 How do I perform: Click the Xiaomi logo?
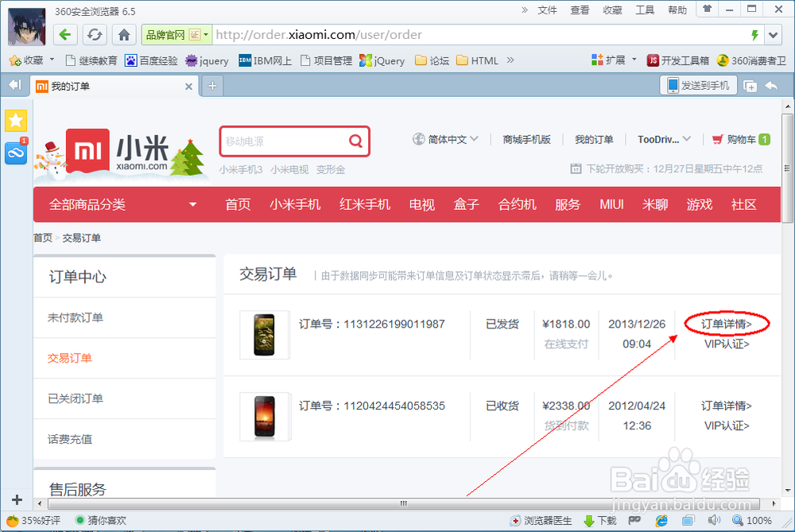87,150
